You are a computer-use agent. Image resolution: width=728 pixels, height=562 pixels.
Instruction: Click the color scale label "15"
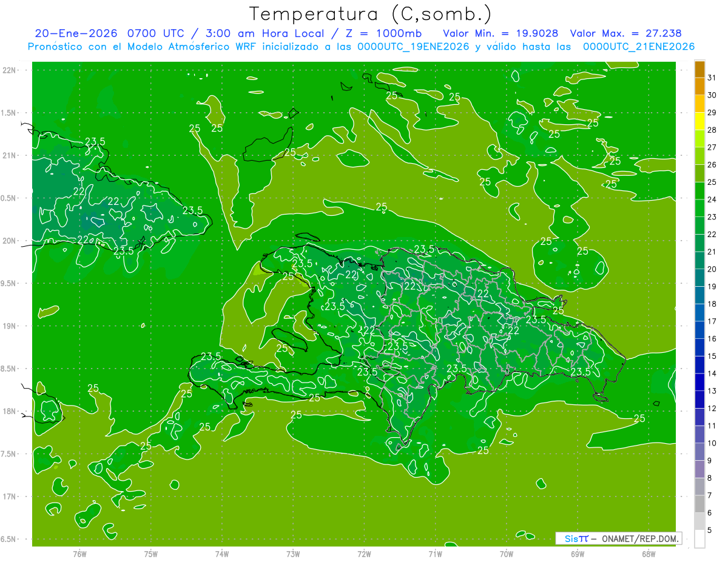pos(712,356)
